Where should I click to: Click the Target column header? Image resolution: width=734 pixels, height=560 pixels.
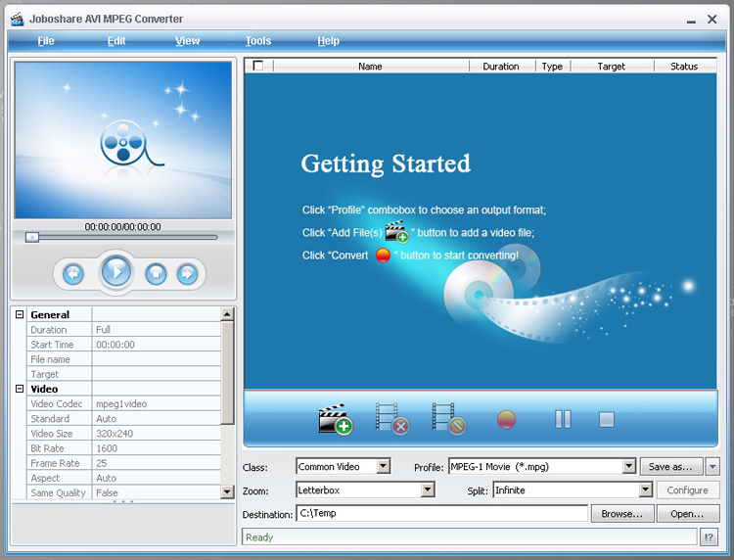[x=612, y=66]
